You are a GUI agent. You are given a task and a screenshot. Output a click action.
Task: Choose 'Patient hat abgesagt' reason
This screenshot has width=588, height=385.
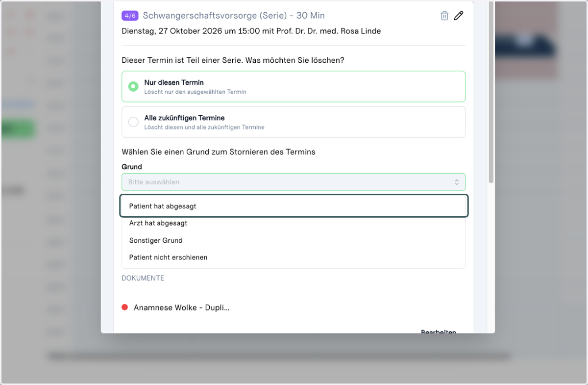tap(294, 206)
